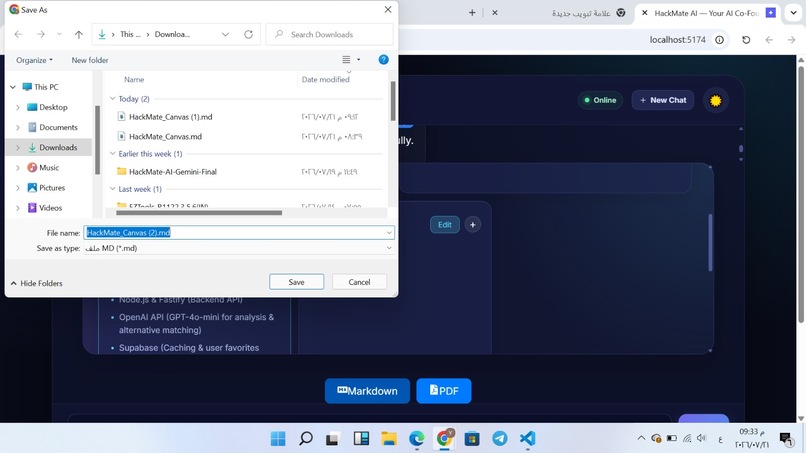Start a New Chat in HackMate
This screenshot has height=453, width=806.
tap(663, 100)
